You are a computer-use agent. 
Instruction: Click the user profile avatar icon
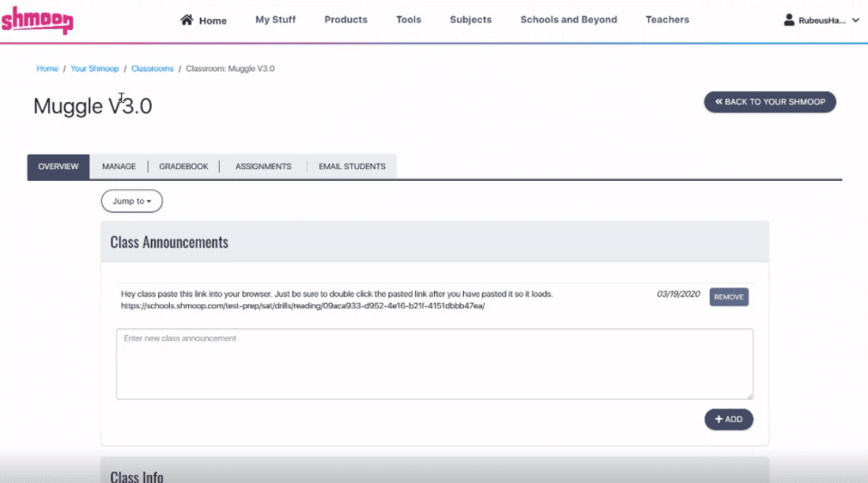pos(788,20)
